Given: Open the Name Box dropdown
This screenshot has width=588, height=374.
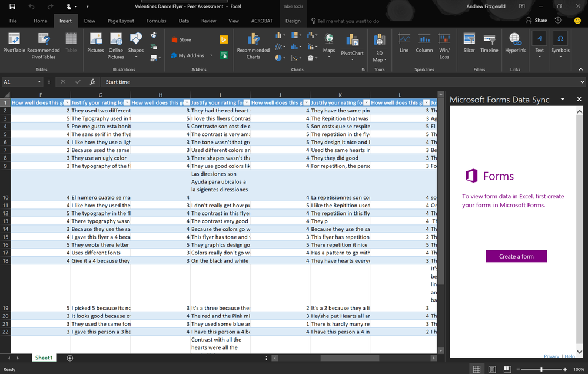Looking at the screenshot, I should 40,82.
